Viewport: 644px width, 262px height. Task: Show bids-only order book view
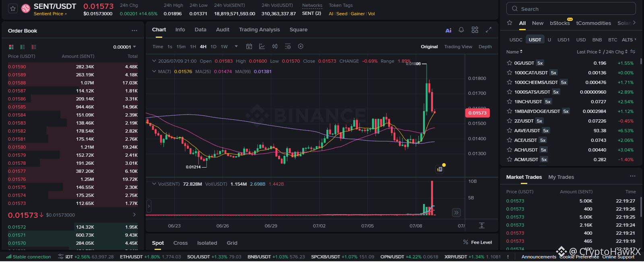pos(23,47)
